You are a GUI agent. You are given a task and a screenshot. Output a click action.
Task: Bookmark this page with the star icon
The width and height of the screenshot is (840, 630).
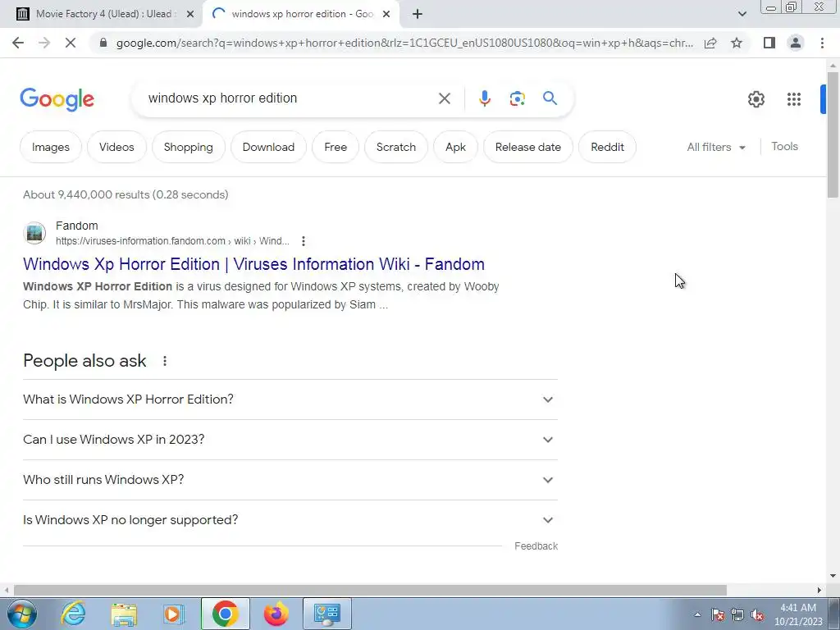pos(737,43)
